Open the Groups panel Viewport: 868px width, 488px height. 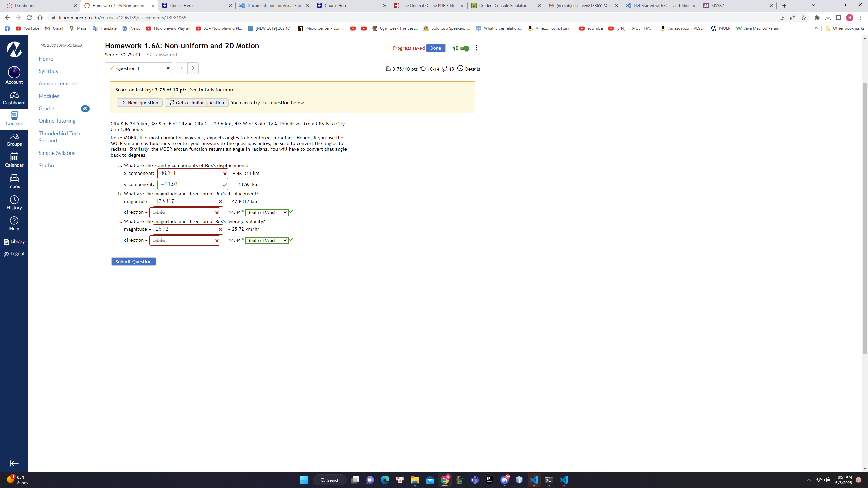click(x=14, y=138)
